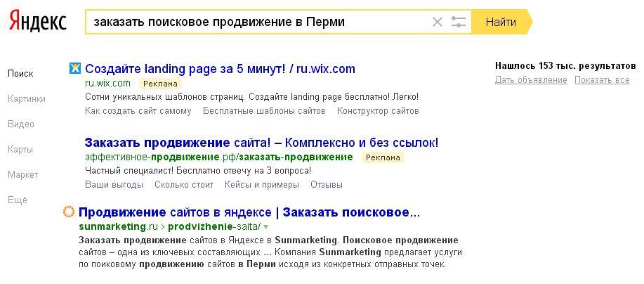Screen dimensions: 644x284
Task: Expand the sunmarketing.ru URL dropdown arrow
Action: point(266,226)
